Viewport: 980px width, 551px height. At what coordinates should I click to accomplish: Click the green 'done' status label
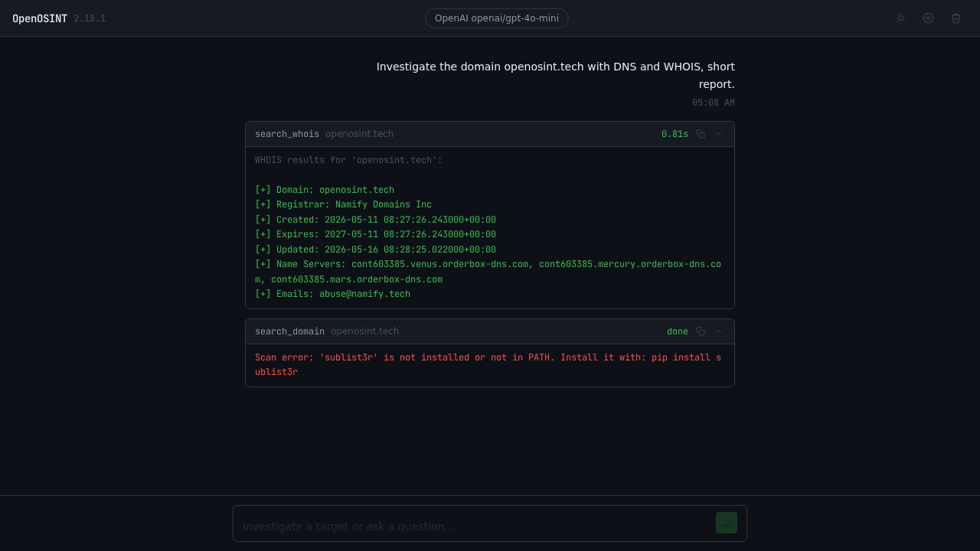point(678,331)
